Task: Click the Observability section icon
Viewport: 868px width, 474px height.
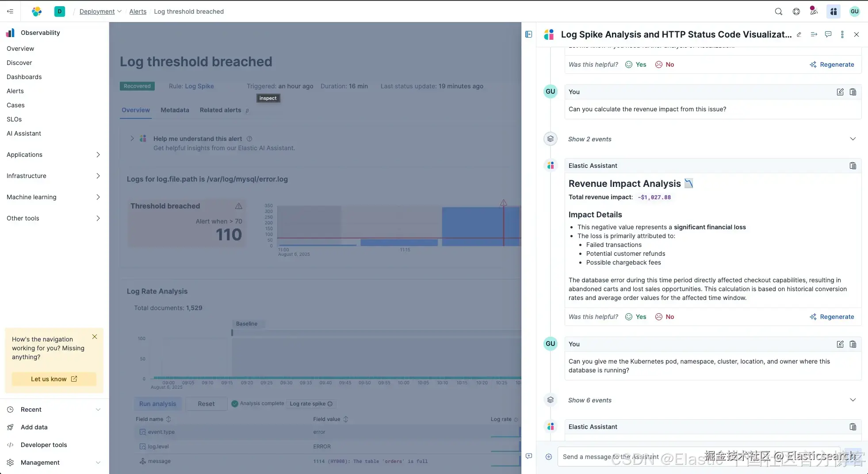Action: point(11,33)
